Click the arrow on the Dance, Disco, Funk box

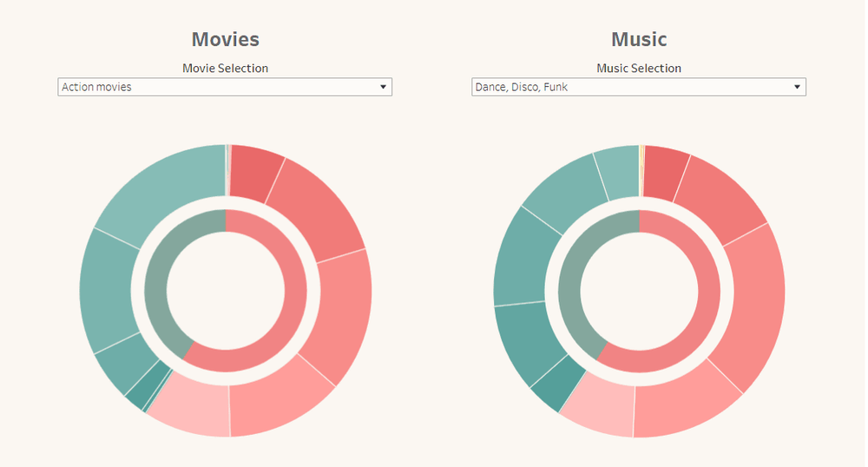[x=797, y=87]
